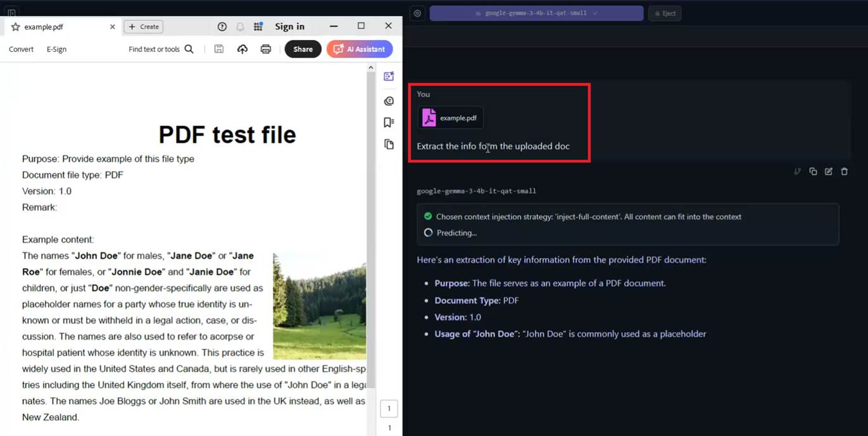Open the model settings gear icon
This screenshot has width=868, height=436.
(x=417, y=13)
